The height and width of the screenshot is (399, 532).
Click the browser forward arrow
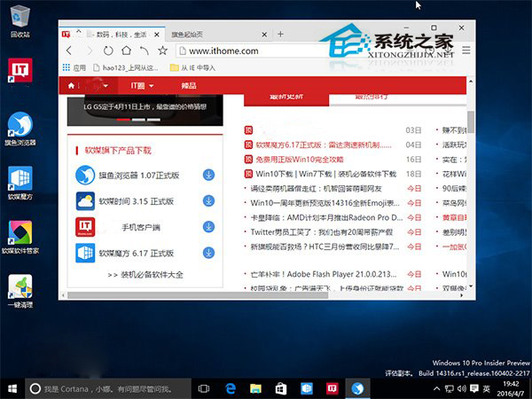pos(90,51)
